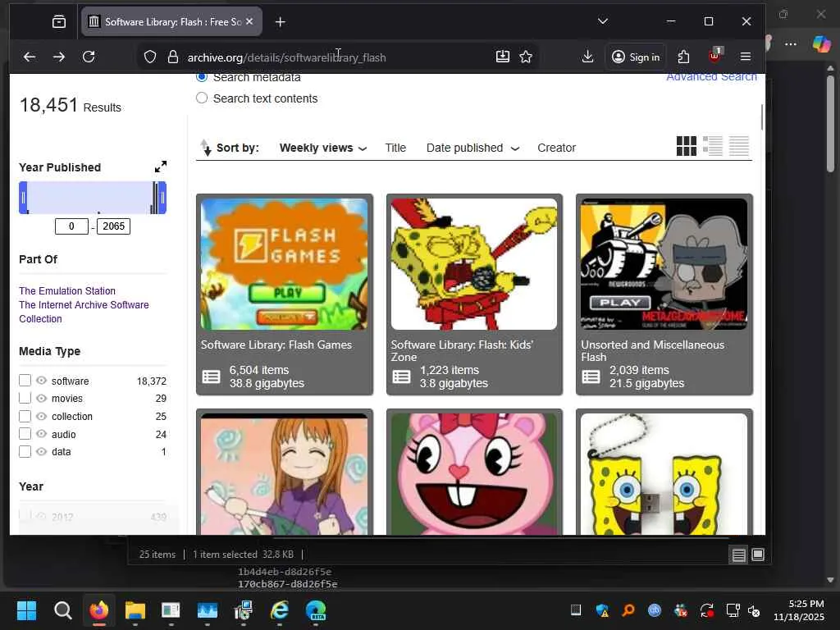The image size is (840, 630).
Task: Check the software media type box
Action: tap(25, 381)
